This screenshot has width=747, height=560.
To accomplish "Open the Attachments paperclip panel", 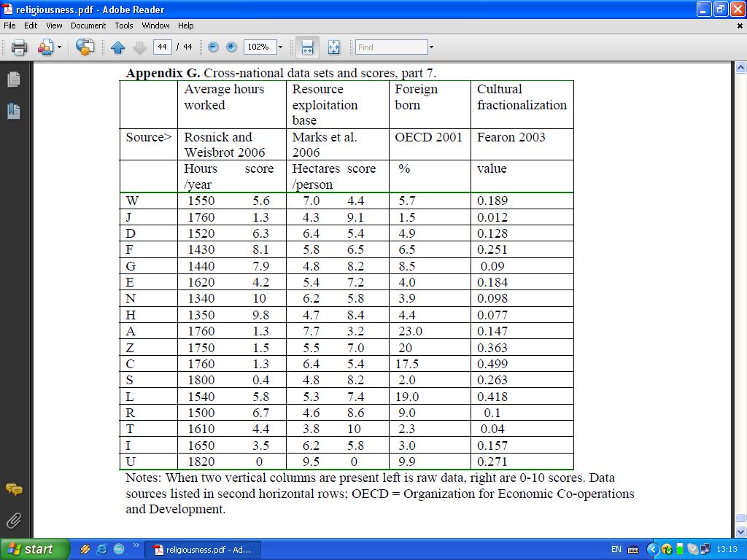I will (13, 521).
